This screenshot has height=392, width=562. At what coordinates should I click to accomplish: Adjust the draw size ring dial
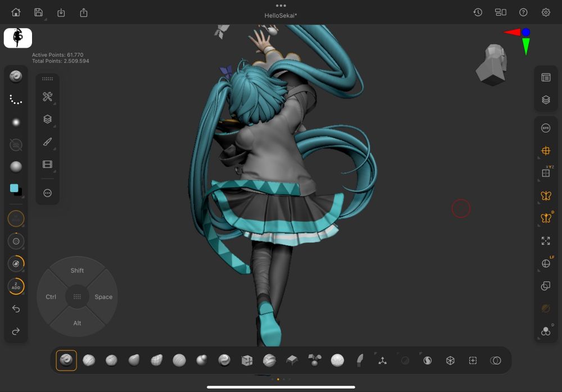point(16,264)
